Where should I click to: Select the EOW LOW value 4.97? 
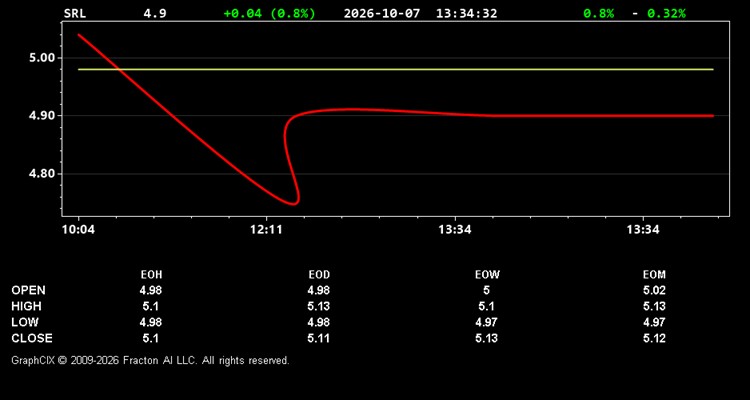pos(486,322)
